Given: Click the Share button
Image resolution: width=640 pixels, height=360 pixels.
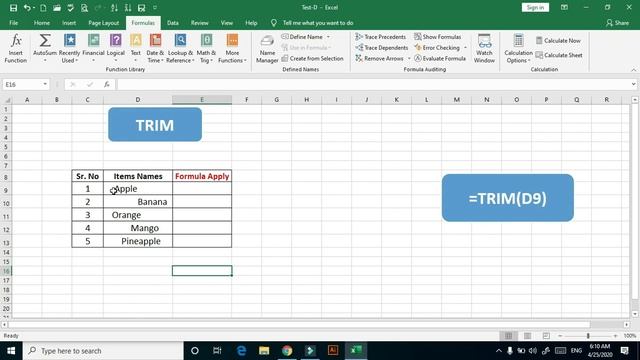Looking at the screenshot, I should pos(617,23).
